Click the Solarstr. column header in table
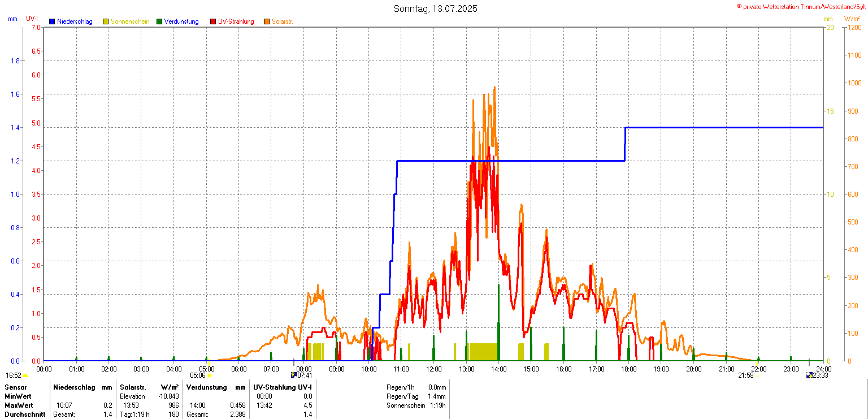868x419 pixels. 133,387
